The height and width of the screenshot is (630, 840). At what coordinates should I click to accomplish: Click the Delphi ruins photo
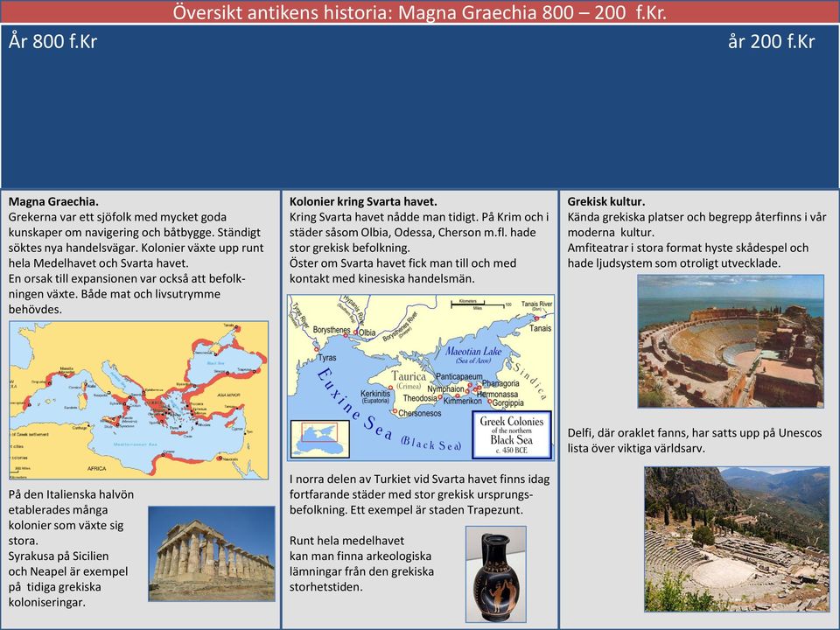[737, 539]
